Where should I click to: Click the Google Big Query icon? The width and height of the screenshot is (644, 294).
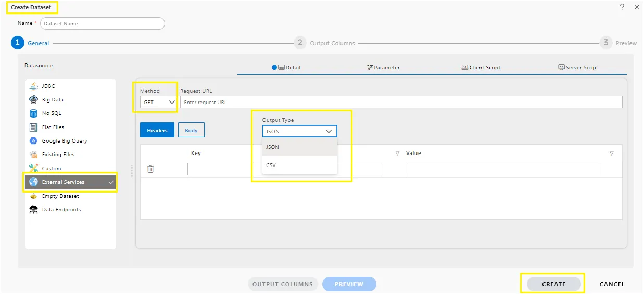click(x=33, y=141)
